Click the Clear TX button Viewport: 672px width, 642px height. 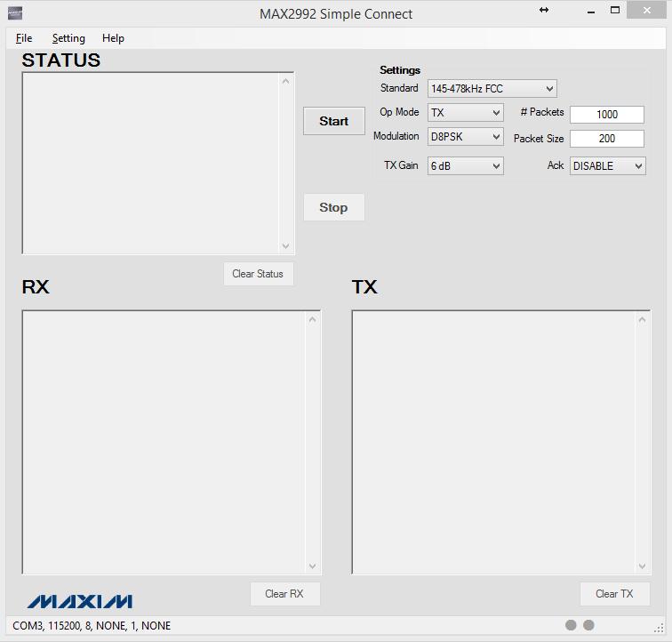(614, 594)
